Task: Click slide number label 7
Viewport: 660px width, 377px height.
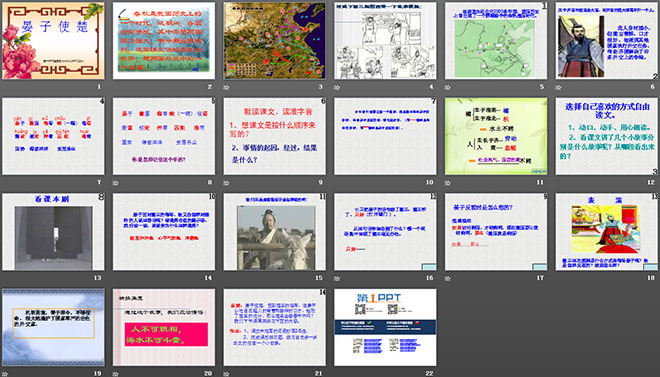Action: click(x=99, y=182)
